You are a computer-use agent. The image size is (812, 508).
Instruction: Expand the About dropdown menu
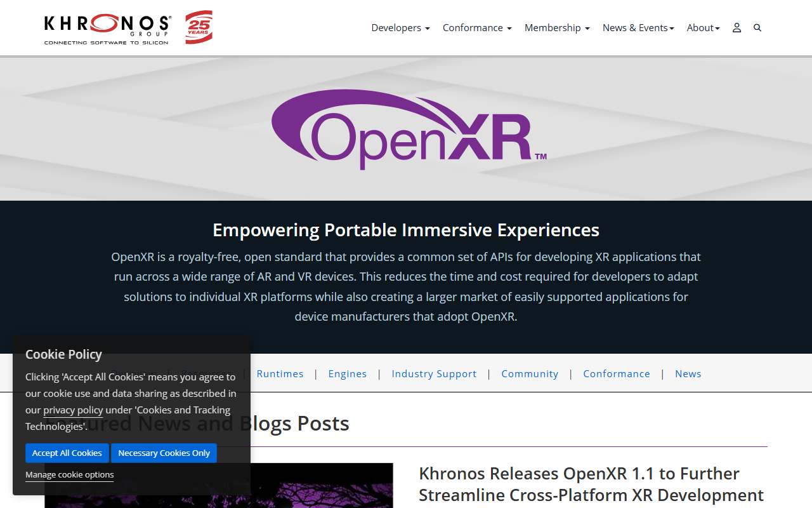click(703, 28)
